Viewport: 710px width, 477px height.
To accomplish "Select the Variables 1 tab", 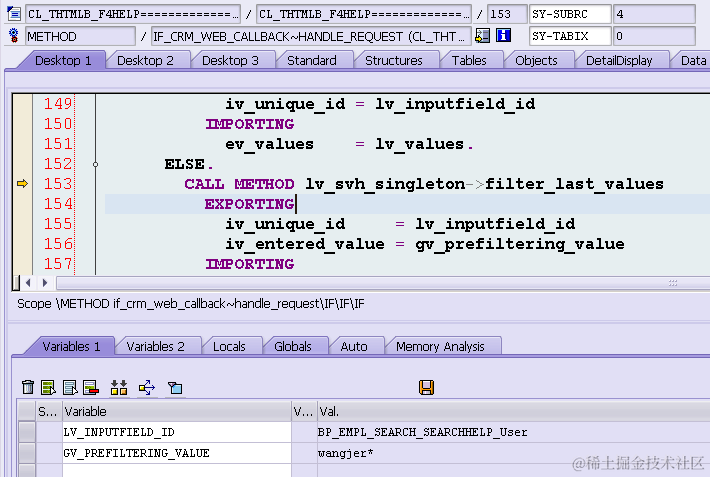I will click(x=71, y=347).
